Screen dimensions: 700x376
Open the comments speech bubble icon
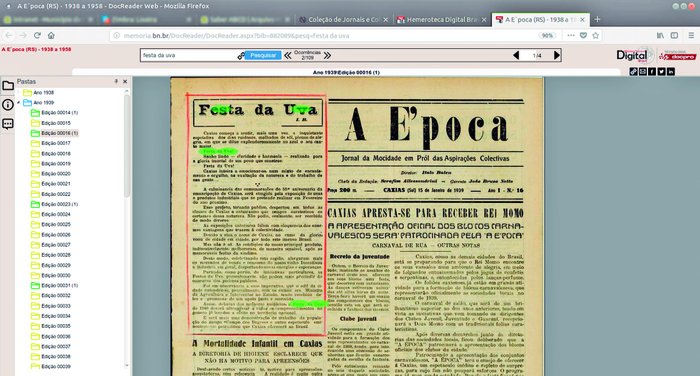click(8, 124)
